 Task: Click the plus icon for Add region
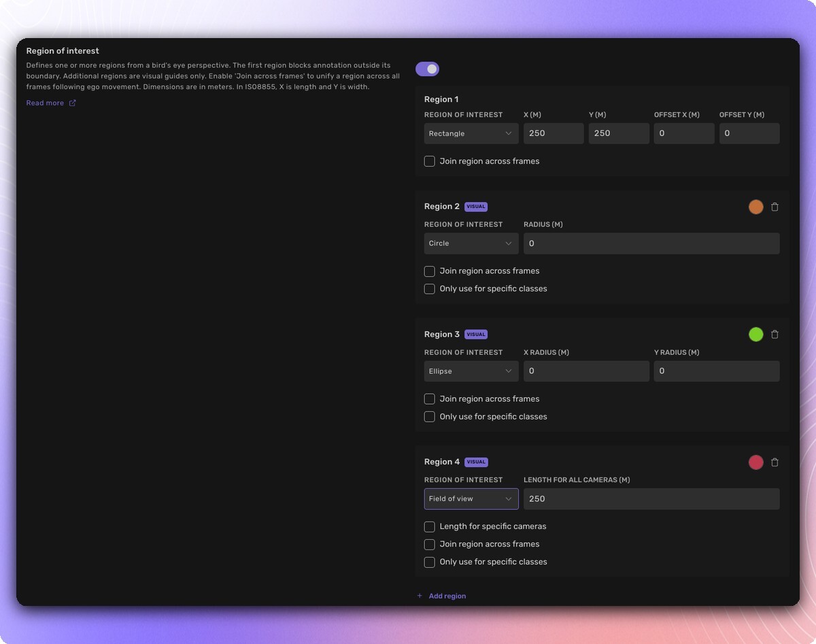(x=420, y=596)
